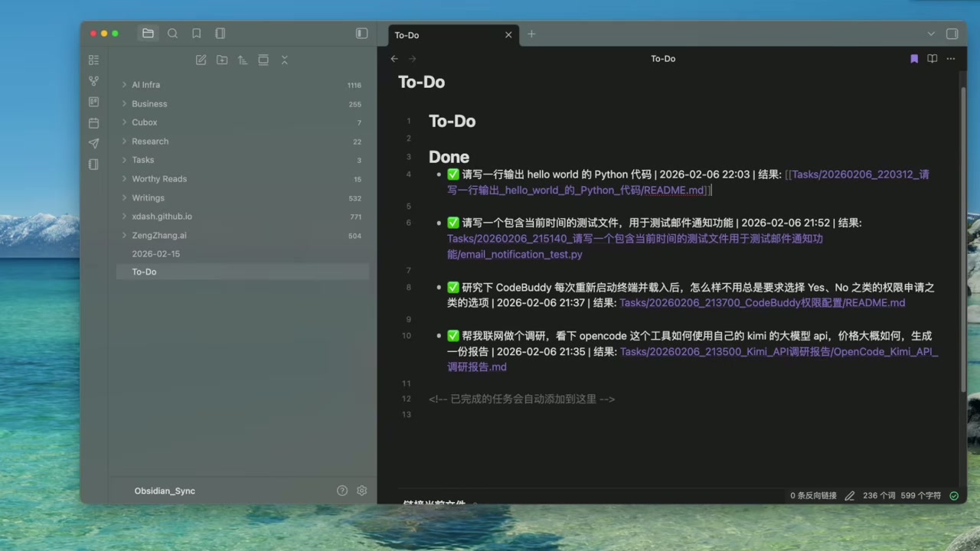
Task: Bookmark the current To-Do note
Action: pos(913,58)
